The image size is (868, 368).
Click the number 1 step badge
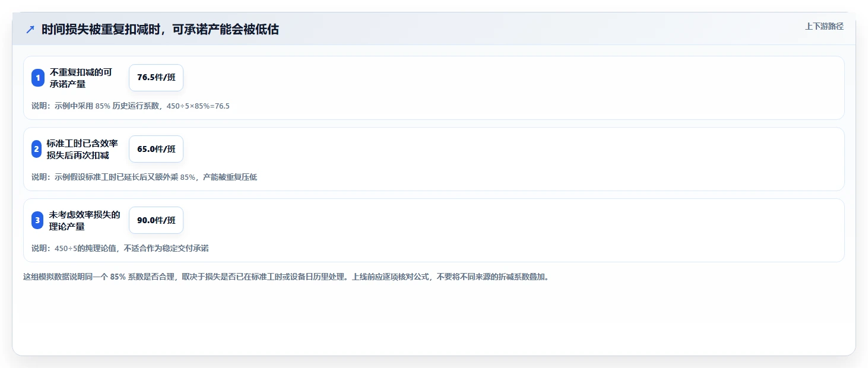pos(38,78)
